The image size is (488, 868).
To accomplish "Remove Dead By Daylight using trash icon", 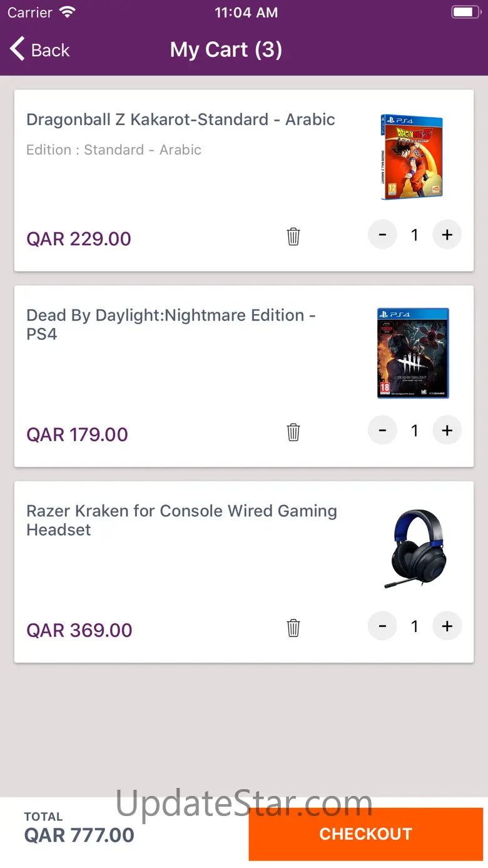I will click(x=293, y=432).
